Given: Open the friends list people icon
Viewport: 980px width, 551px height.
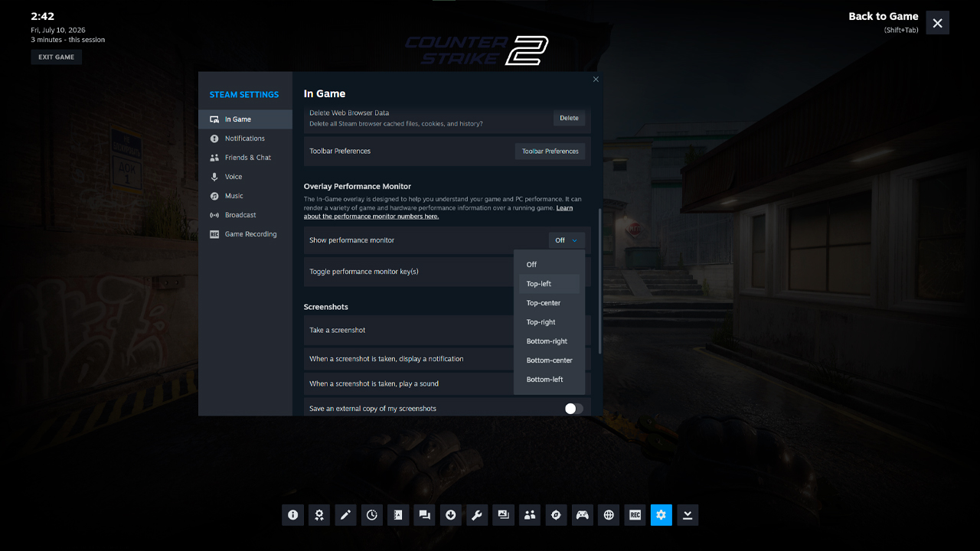Looking at the screenshot, I should coord(530,515).
